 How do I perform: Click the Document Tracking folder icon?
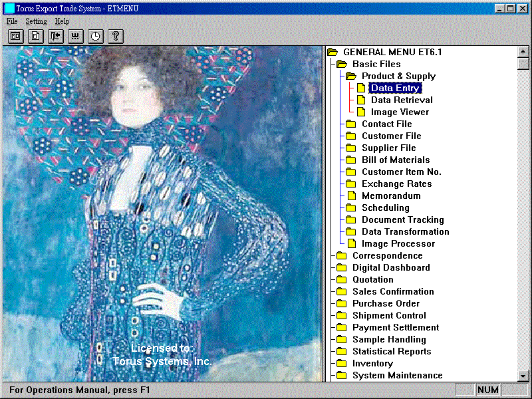pos(351,220)
